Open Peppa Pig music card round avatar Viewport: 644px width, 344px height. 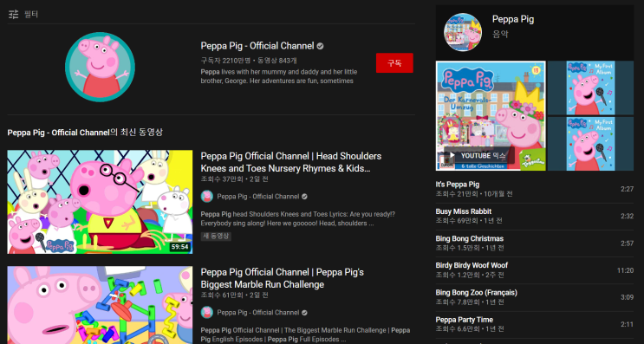pyautogui.click(x=463, y=32)
